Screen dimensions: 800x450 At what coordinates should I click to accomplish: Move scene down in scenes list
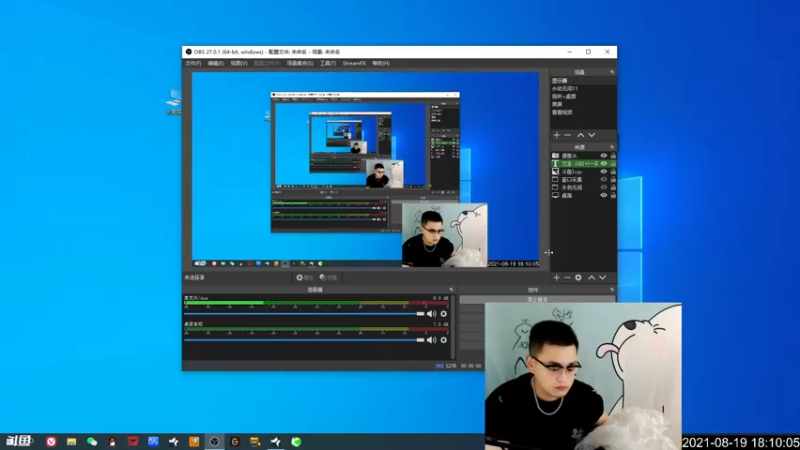592,135
